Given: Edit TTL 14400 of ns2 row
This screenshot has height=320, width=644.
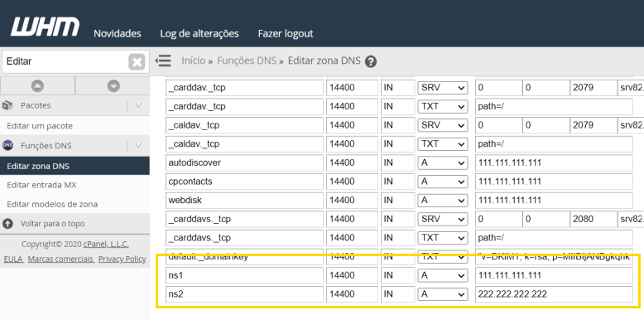Looking at the screenshot, I should pyautogui.click(x=352, y=294).
